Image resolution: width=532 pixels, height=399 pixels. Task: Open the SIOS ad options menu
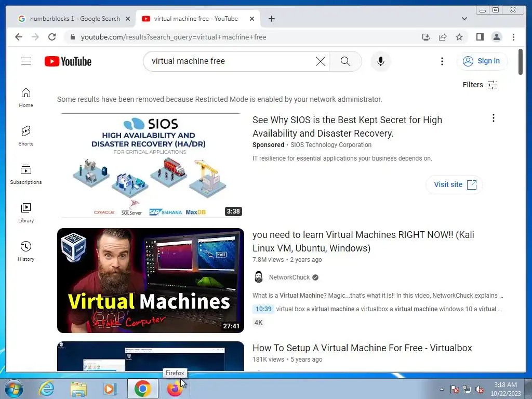[x=494, y=118]
